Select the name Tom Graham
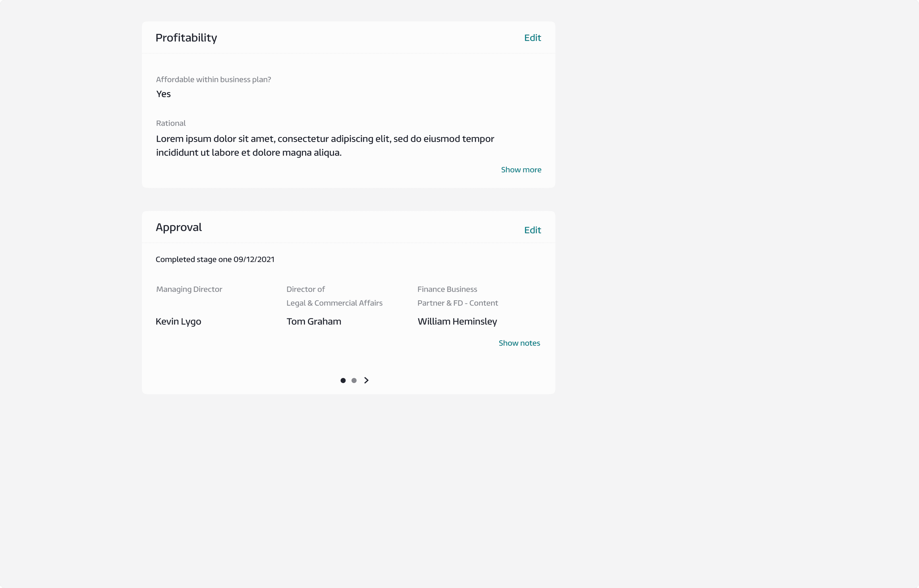Image resolution: width=919 pixels, height=588 pixels. coord(313,322)
